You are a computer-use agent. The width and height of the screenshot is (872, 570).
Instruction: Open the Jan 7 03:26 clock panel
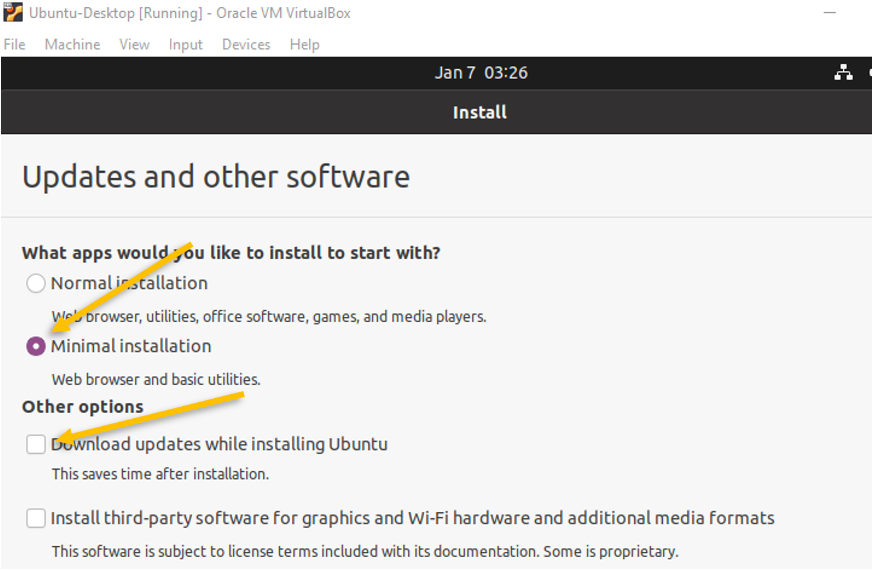tap(481, 73)
